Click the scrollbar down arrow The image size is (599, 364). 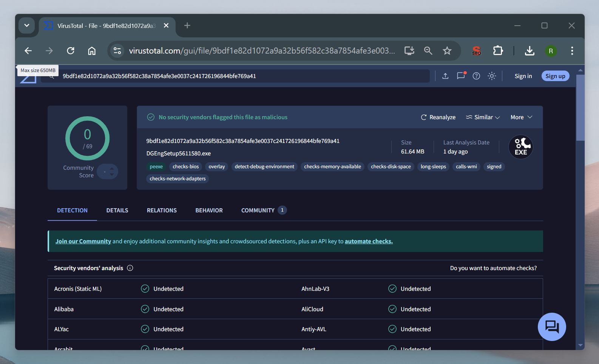580,345
